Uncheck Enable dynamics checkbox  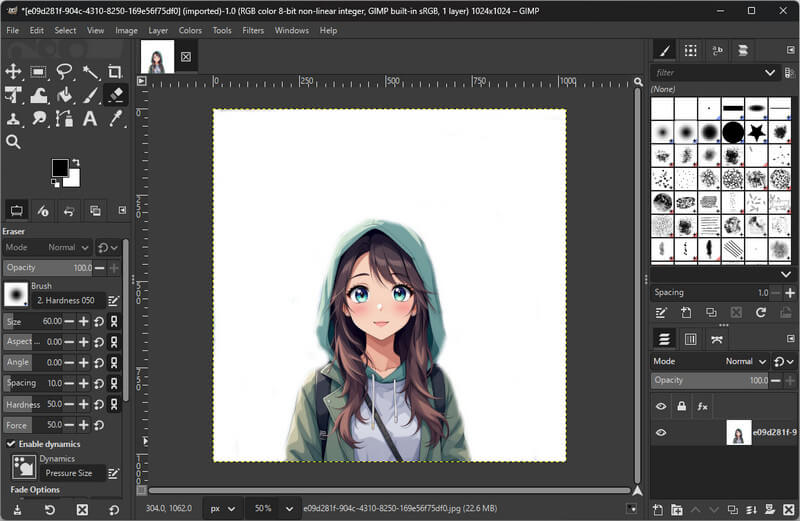(11, 444)
